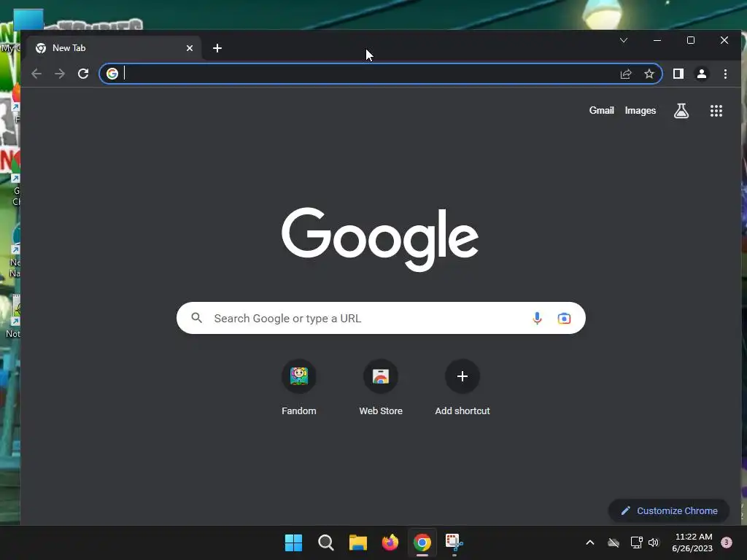This screenshot has height=560, width=747.
Task: Click the magnifier icon in the search box
Action: coord(197,318)
